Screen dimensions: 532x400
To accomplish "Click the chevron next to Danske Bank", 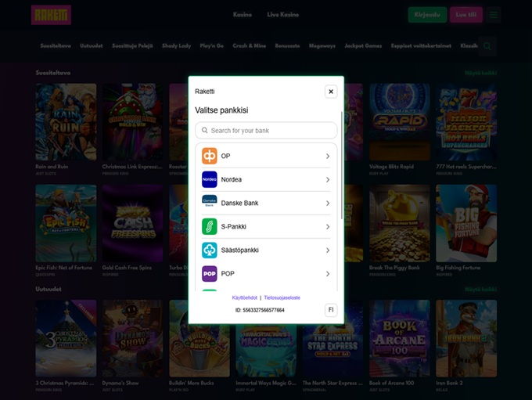I will pos(327,203).
